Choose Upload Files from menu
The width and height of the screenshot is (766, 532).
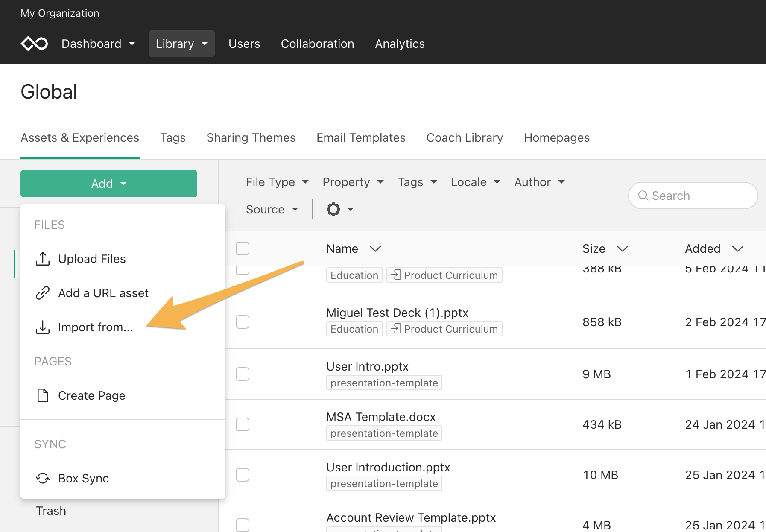pyautogui.click(x=123, y=259)
